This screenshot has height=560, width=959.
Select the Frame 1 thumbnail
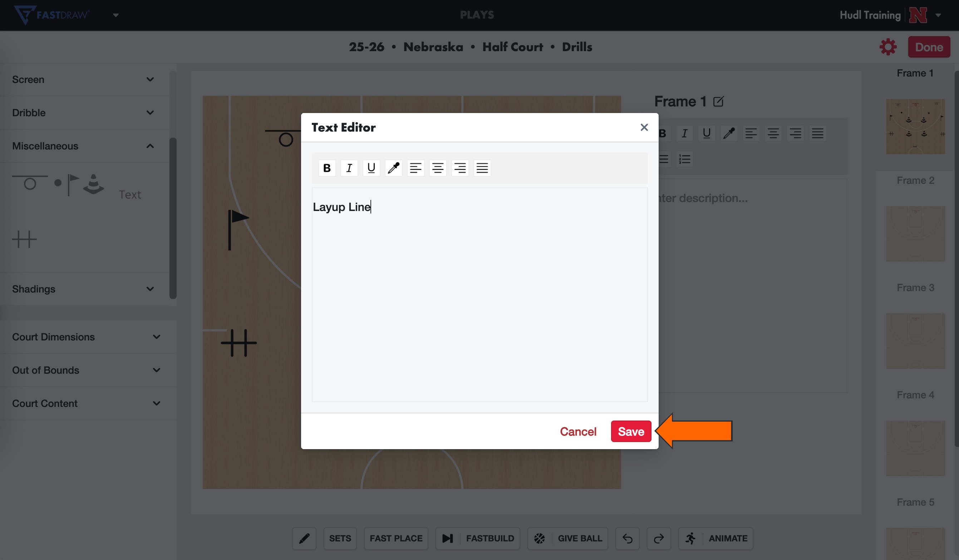(x=915, y=126)
